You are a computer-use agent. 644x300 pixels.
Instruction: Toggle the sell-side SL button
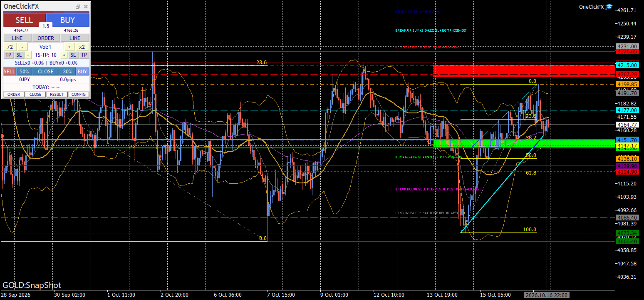(20, 55)
